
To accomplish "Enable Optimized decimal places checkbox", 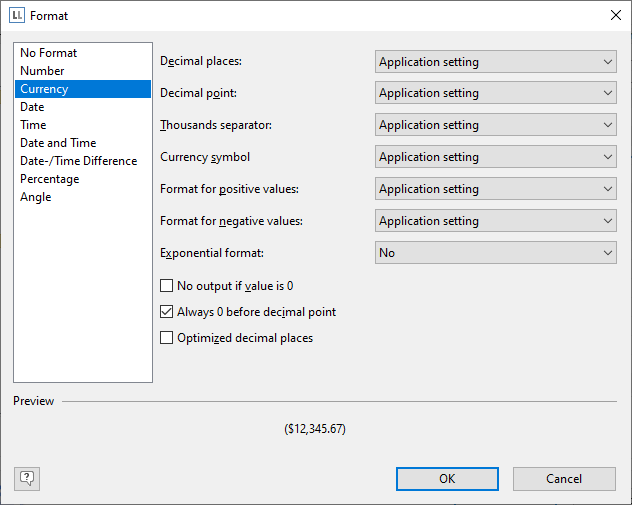I will click(x=167, y=338).
